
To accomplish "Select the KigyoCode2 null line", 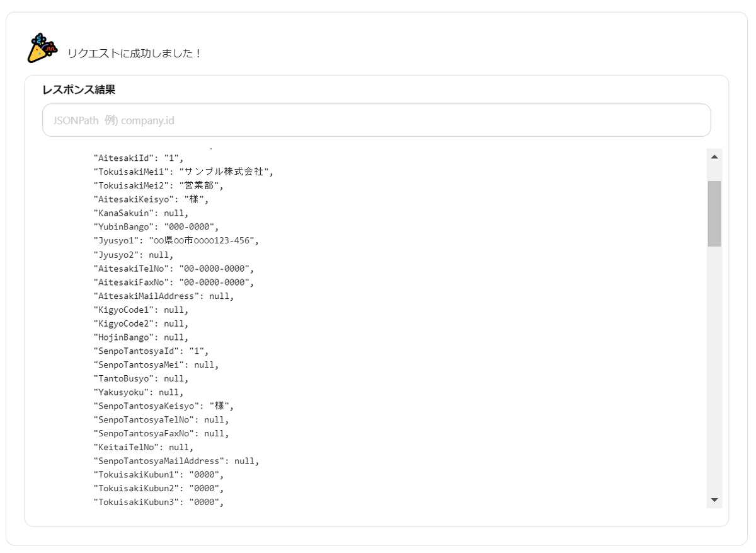I will [x=140, y=323].
